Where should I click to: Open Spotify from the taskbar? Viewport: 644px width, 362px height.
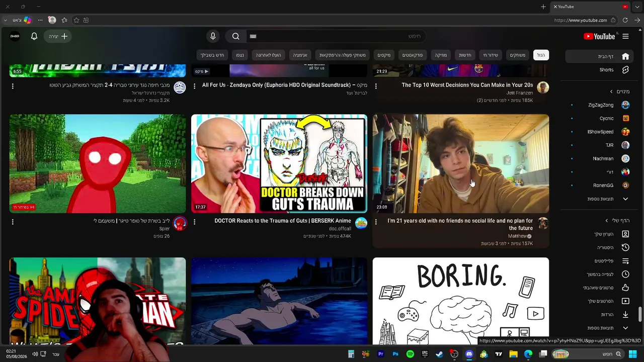(410, 354)
